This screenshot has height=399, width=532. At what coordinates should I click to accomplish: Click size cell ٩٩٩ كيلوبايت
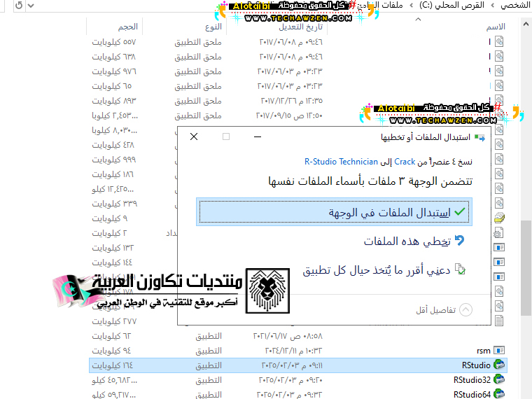coord(114,160)
